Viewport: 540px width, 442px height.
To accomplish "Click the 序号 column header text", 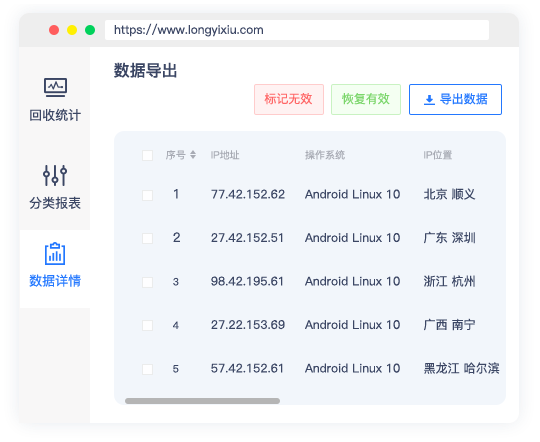I will [176, 155].
